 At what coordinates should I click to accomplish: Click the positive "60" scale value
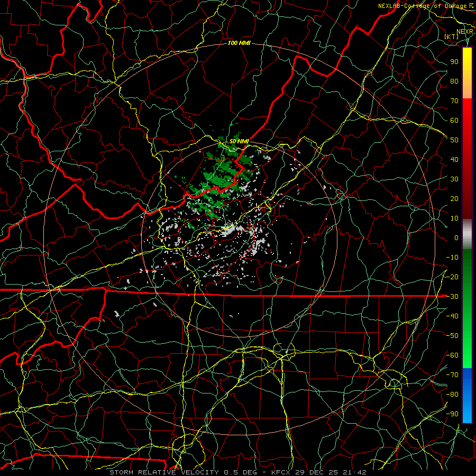pyautogui.click(x=454, y=121)
